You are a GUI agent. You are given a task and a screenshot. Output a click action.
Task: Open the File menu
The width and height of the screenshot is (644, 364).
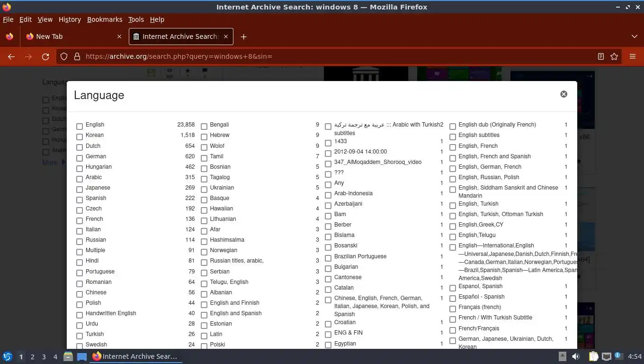(x=8, y=19)
